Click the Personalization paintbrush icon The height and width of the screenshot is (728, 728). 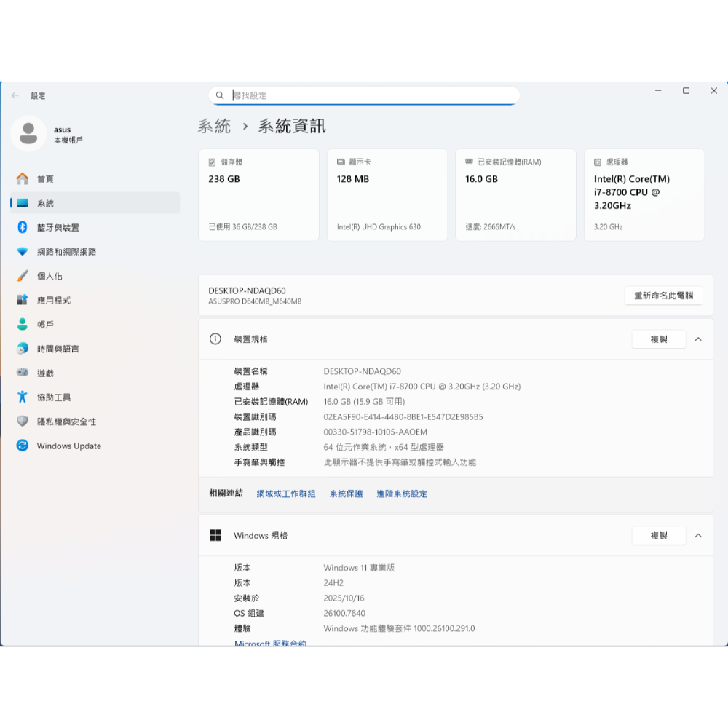(x=23, y=276)
